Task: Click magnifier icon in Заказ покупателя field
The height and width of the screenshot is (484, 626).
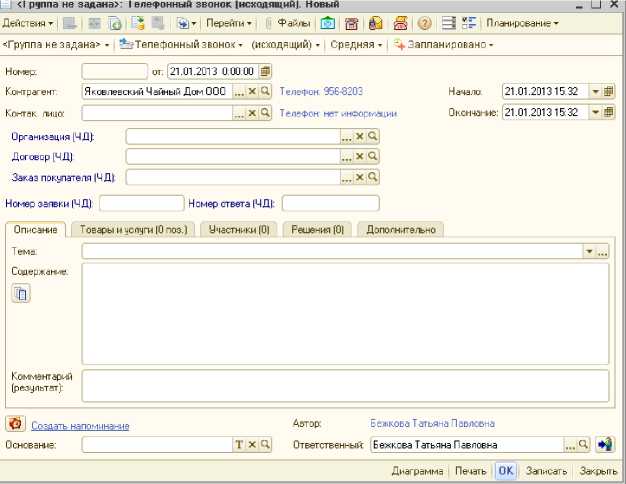Action: tap(372, 177)
